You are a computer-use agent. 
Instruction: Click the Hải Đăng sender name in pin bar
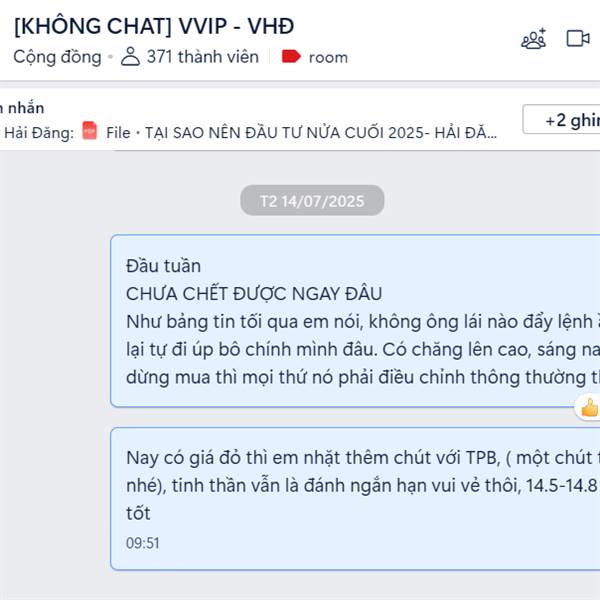pos(38,133)
